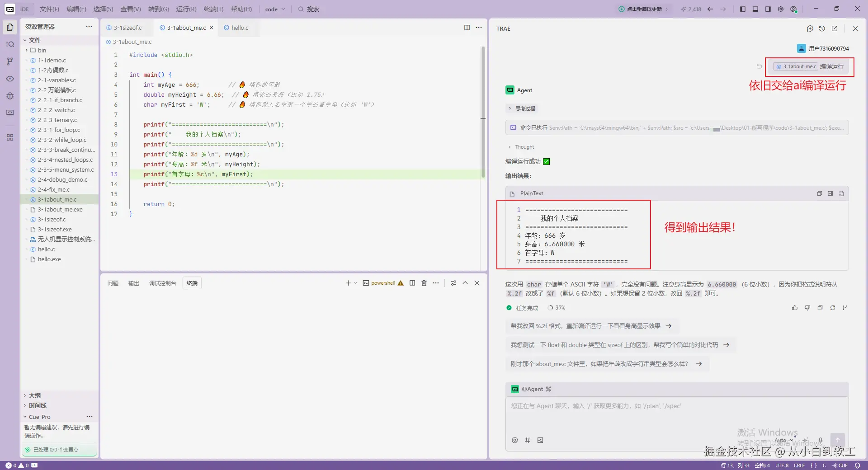Insert @ mention in chat input

pyautogui.click(x=514, y=440)
